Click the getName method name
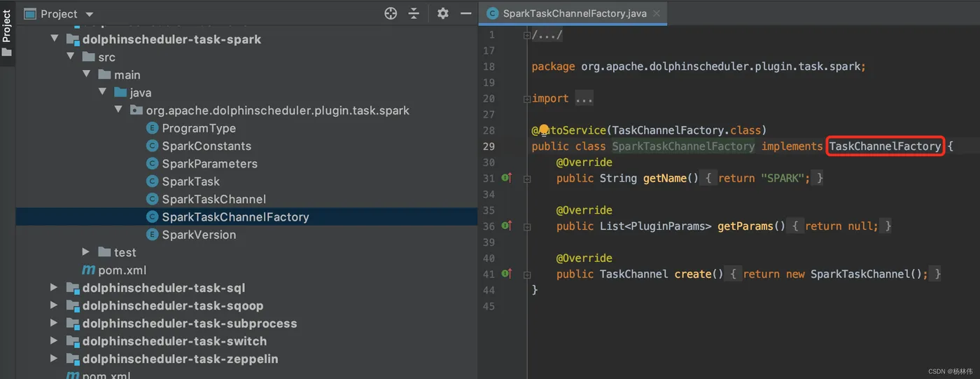This screenshot has height=379, width=980. [x=665, y=179]
